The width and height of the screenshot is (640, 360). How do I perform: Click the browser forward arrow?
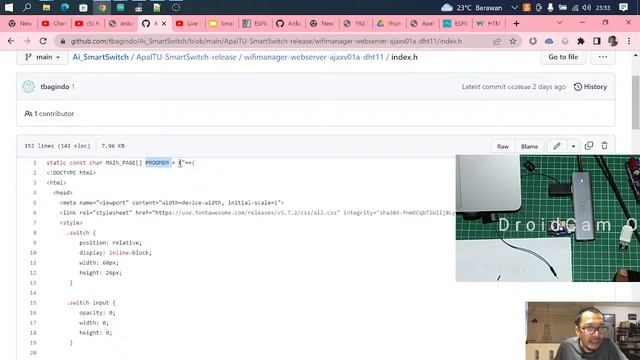click(x=27, y=41)
